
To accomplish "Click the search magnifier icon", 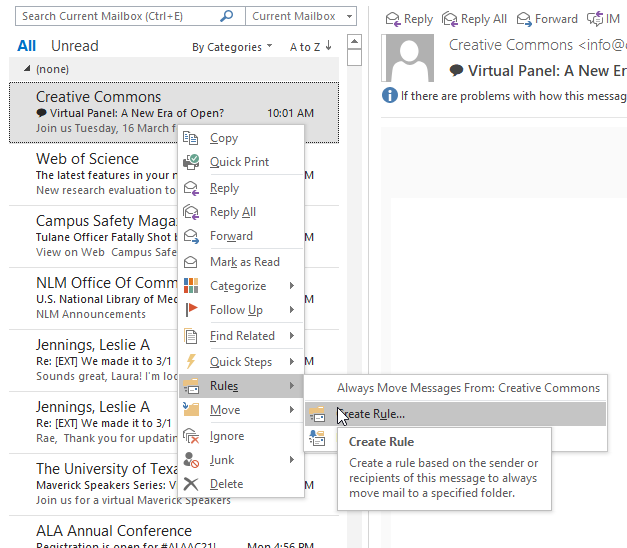I will click(227, 16).
